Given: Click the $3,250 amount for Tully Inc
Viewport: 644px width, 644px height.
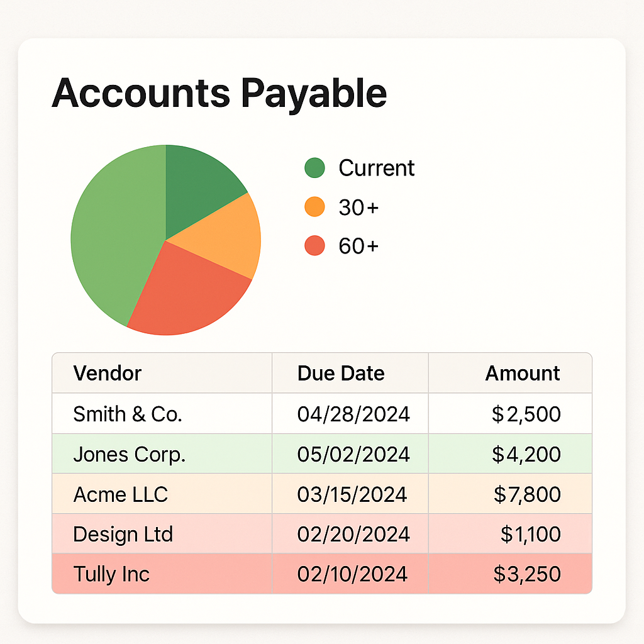Looking at the screenshot, I should [527, 574].
